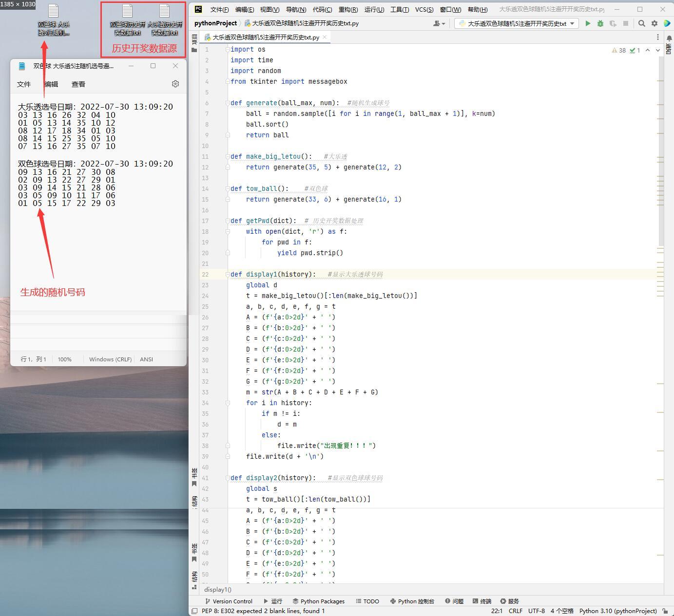Go to next highlighted error arrow
This screenshot has width=674, height=616.
[658, 50]
